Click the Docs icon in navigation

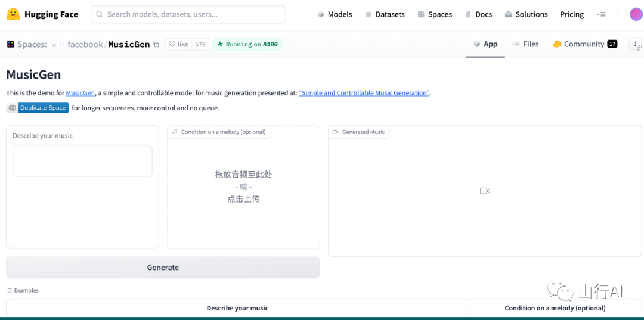[468, 15]
